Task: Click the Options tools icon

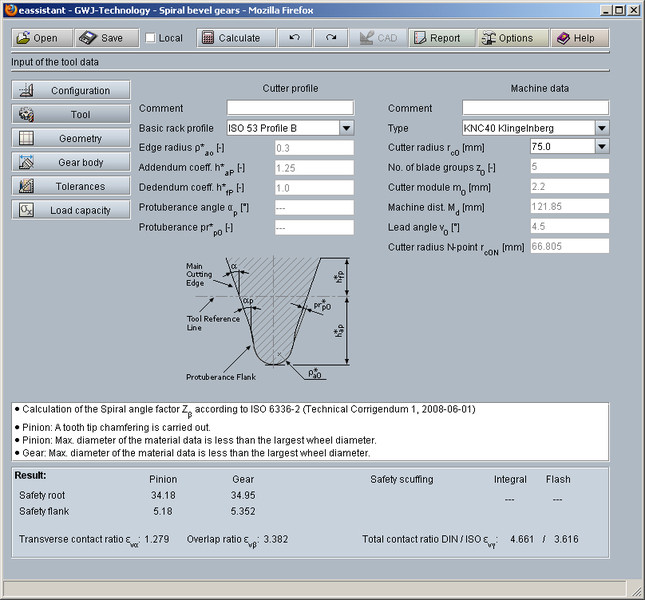Action: tap(488, 38)
